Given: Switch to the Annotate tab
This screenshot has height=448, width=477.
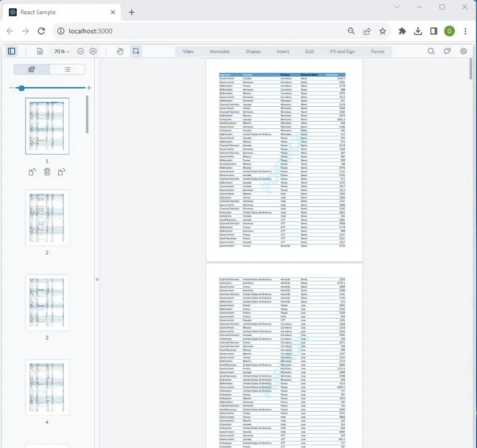Looking at the screenshot, I should tap(219, 51).
